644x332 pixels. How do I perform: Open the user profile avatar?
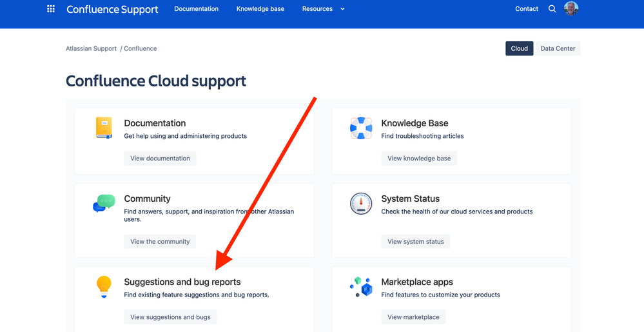(571, 8)
